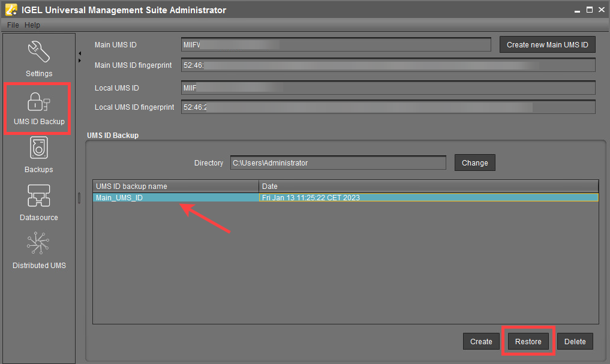This screenshot has width=610, height=364.
Task: Open the Datasource icon
Action: [x=39, y=197]
